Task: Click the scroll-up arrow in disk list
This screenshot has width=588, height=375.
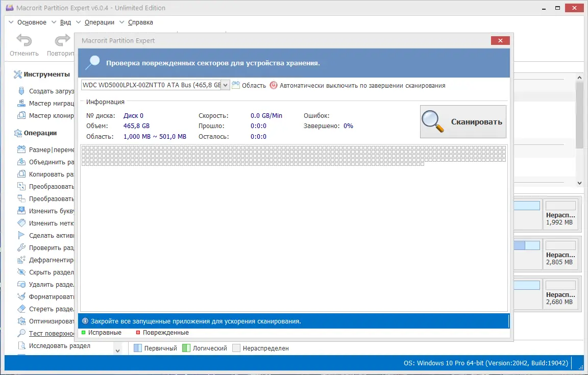Action: click(579, 78)
